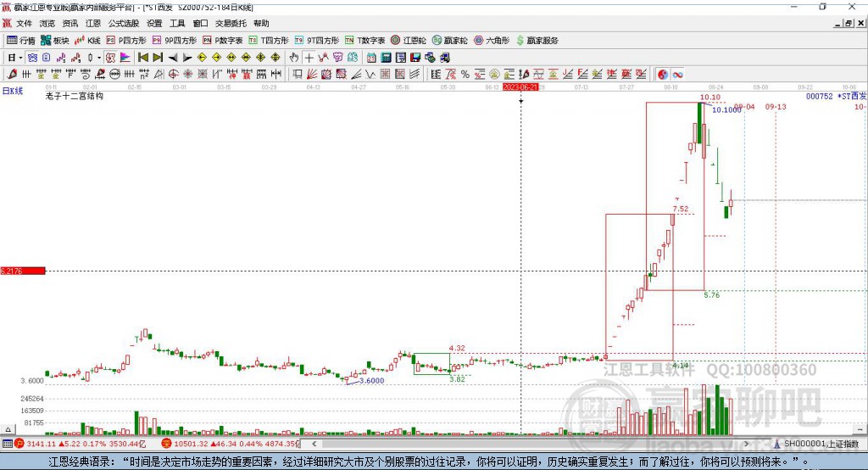This screenshot has height=470, width=868.
Task: Toggle the hand pan cursor
Action: click(x=294, y=58)
